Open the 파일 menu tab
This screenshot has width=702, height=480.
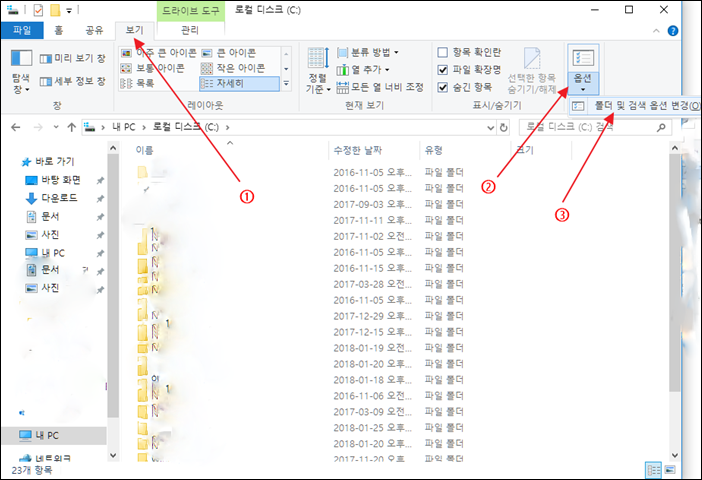[x=22, y=30]
